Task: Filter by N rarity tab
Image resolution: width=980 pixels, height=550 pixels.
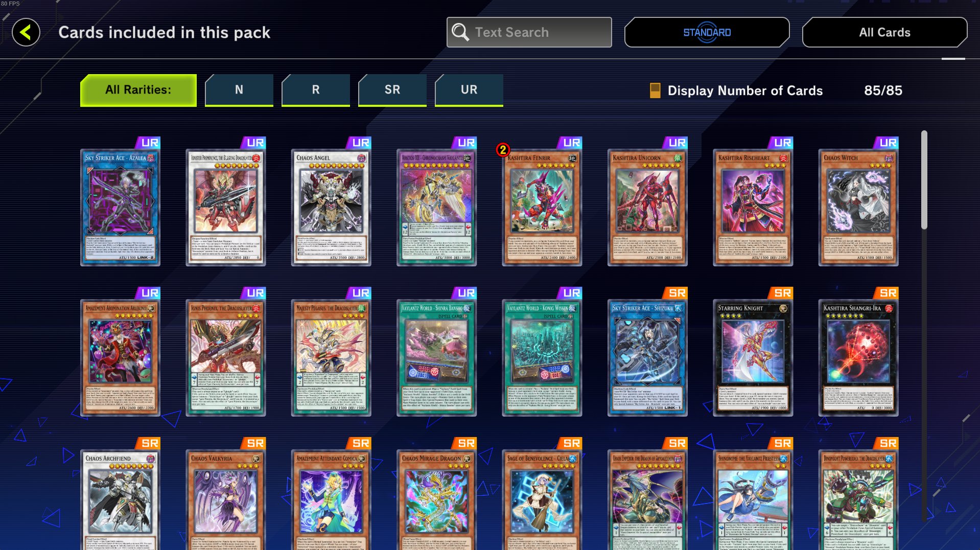Action: (239, 90)
